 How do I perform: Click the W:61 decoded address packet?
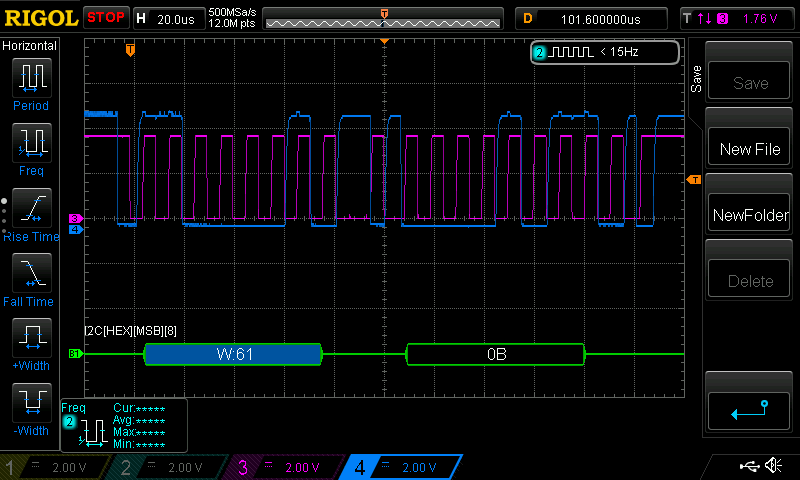click(233, 354)
